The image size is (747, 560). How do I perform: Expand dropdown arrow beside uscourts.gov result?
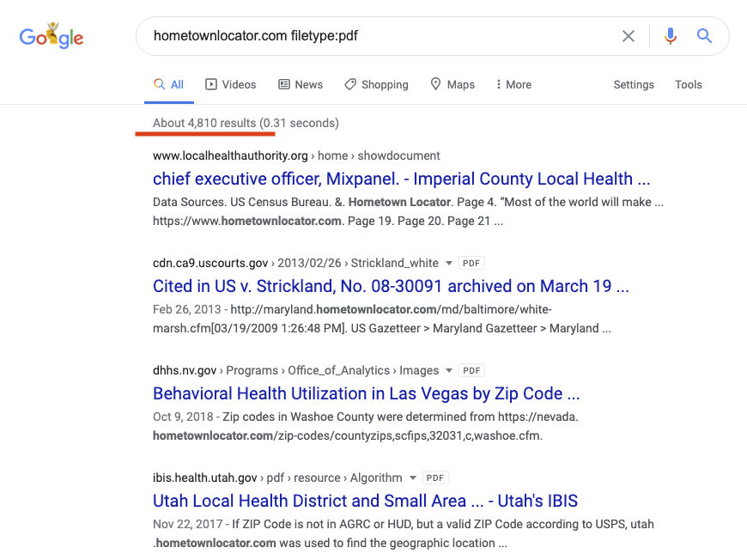click(448, 264)
